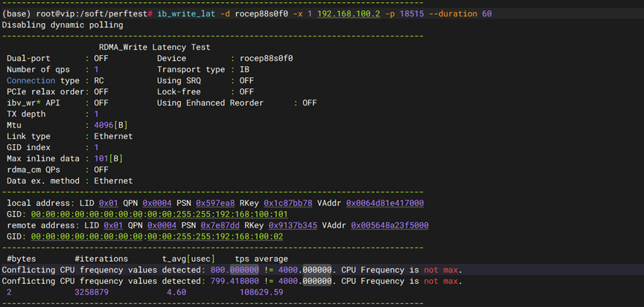
Task: Click the remote RKey 0x9137b345
Action: coord(293,225)
